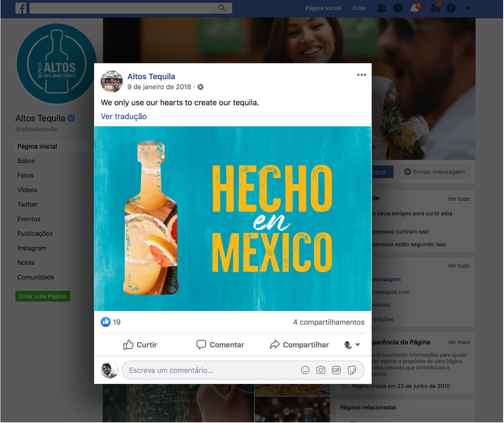Click the @altostequila handle text
504x423 pixels.
click(36, 129)
